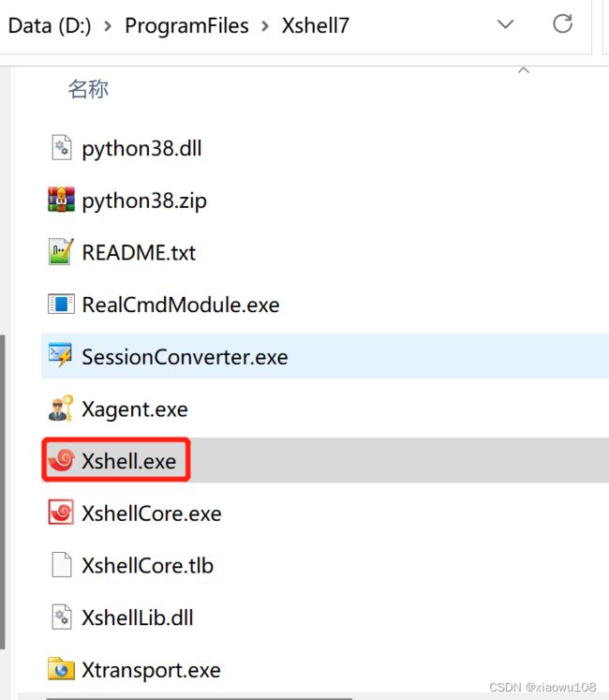
Task: Select the XshellLib.dll gear icon
Action: tap(62, 617)
